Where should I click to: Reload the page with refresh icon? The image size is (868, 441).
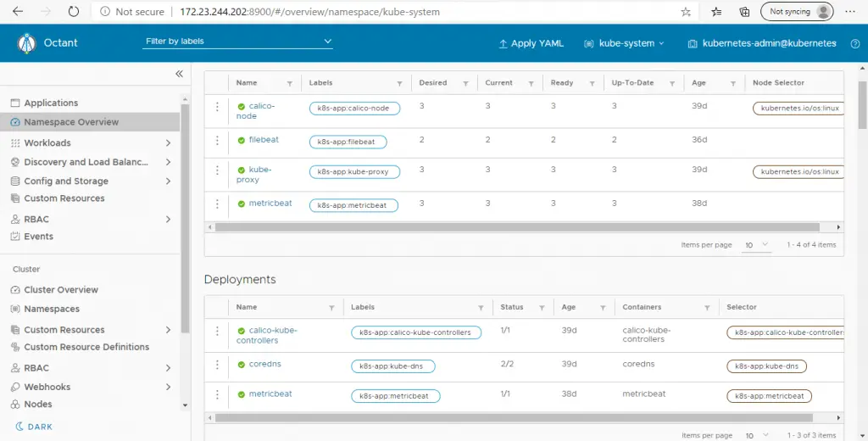tap(74, 12)
